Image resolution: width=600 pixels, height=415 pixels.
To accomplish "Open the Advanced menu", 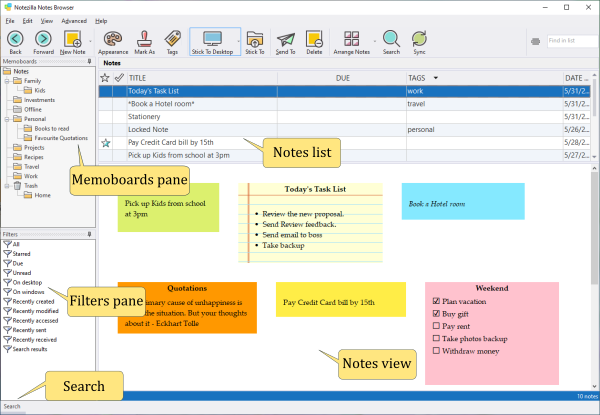I will coord(73,20).
